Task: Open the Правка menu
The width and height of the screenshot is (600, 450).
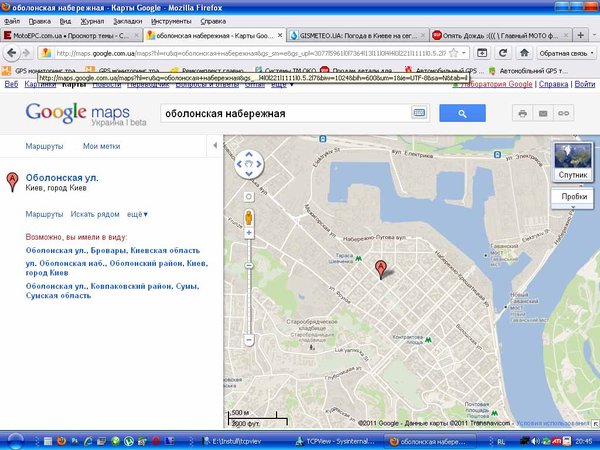Action: pyautogui.click(x=40, y=21)
